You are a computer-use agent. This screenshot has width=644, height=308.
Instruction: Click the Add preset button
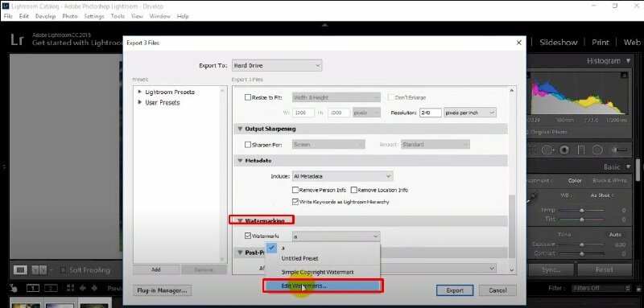(x=156, y=269)
